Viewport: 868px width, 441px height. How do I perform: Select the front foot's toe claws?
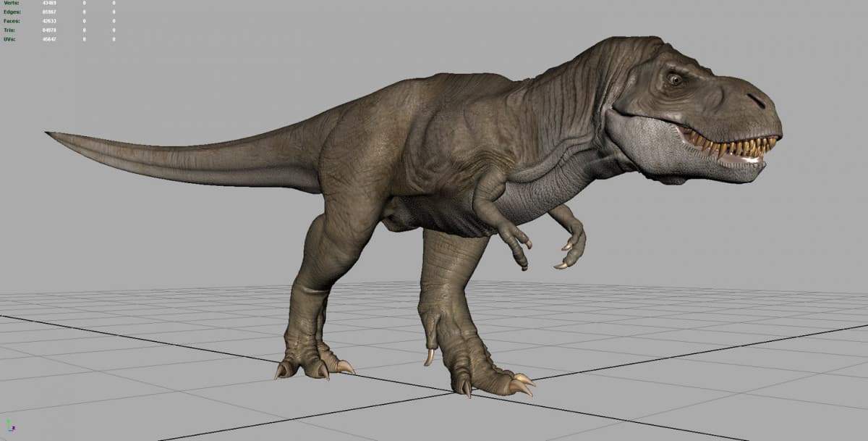(521, 385)
